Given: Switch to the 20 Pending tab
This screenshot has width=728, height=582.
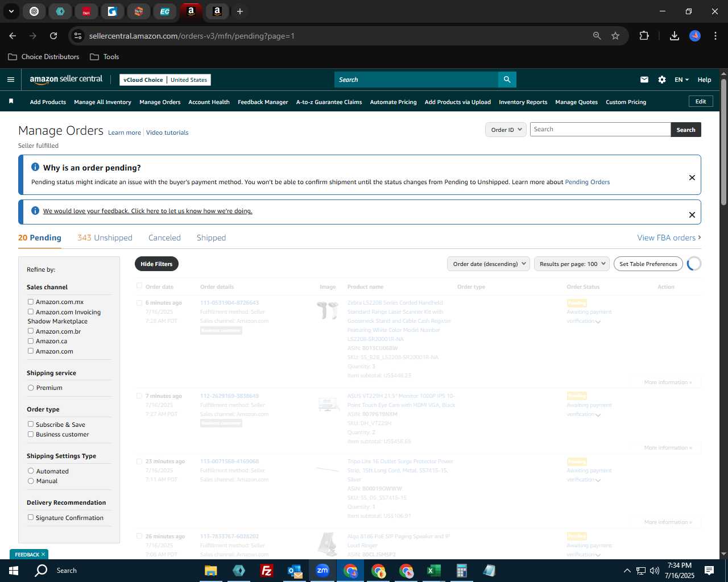Looking at the screenshot, I should tap(40, 238).
